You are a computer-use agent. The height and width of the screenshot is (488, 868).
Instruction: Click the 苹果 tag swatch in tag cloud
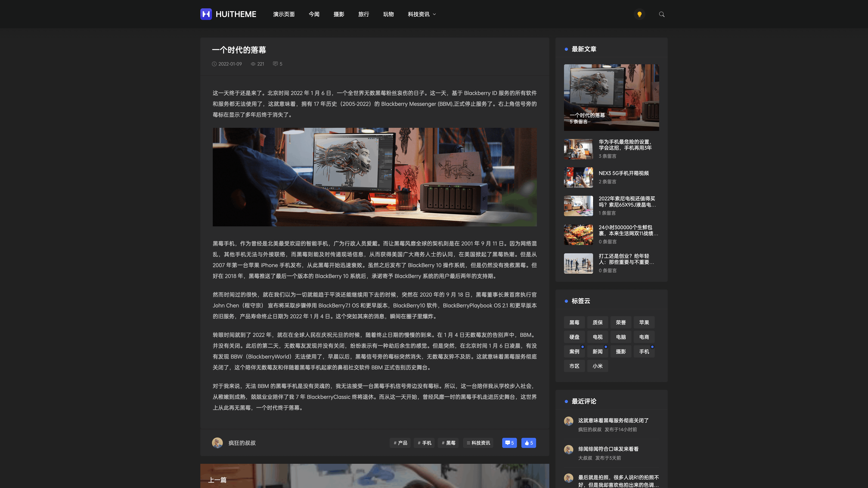click(644, 322)
